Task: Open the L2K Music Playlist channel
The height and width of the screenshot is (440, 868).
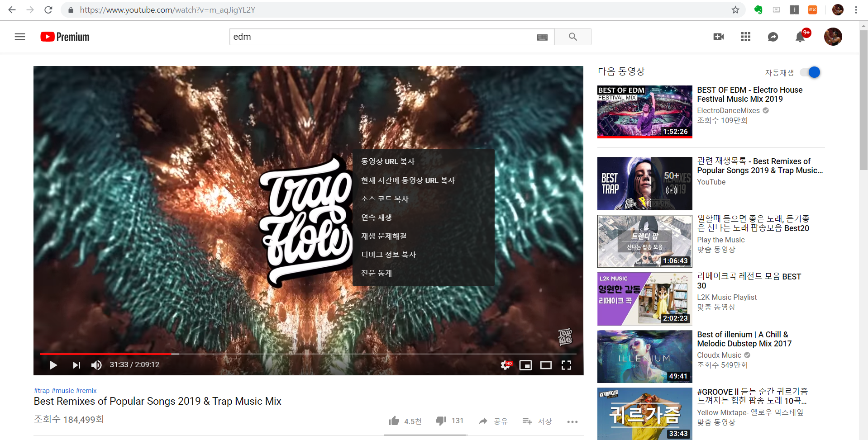Action: click(x=727, y=297)
